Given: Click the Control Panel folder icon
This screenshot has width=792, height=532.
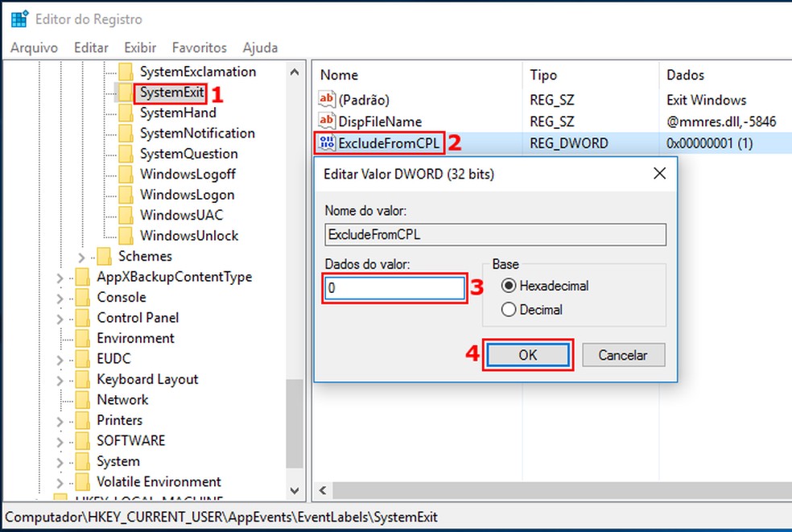Looking at the screenshot, I should (82, 318).
